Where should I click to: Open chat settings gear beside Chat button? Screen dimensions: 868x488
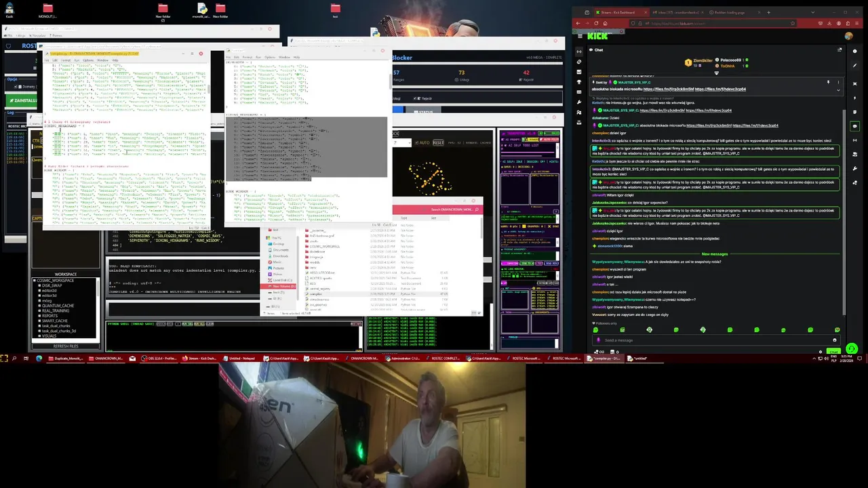821,352
